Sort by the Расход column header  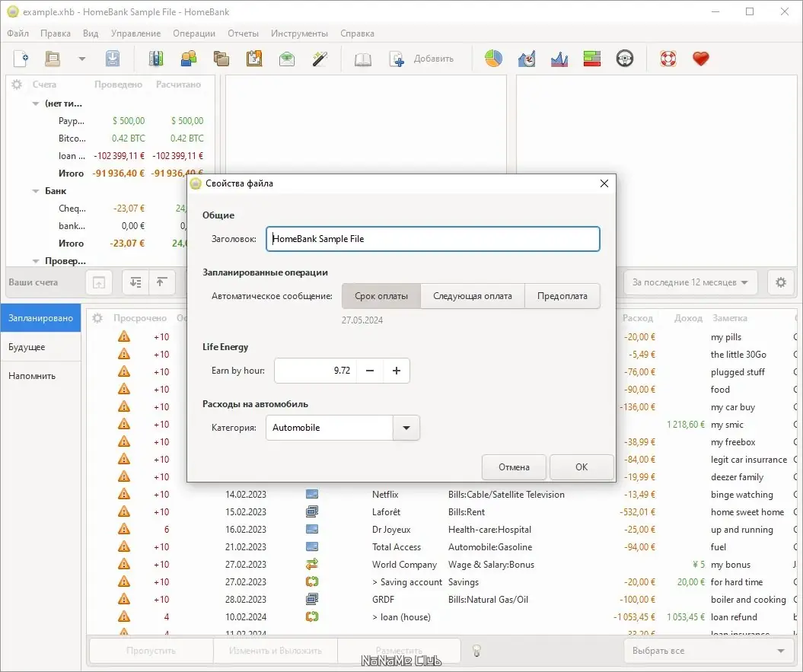638,318
